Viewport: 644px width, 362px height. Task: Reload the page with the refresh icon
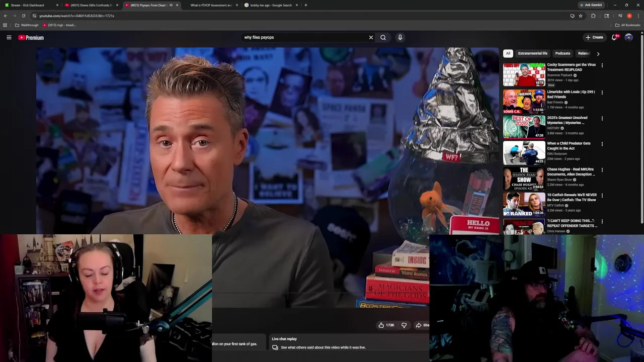23,16
